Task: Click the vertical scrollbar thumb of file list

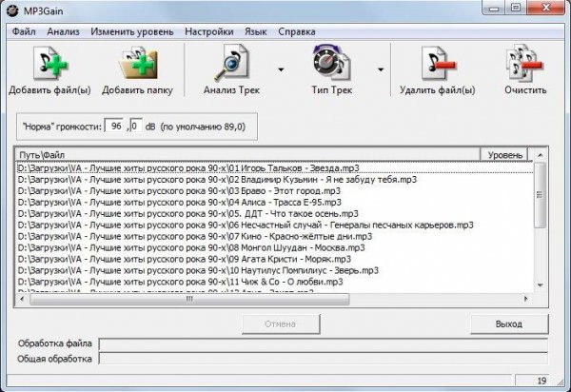Action: [541, 195]
